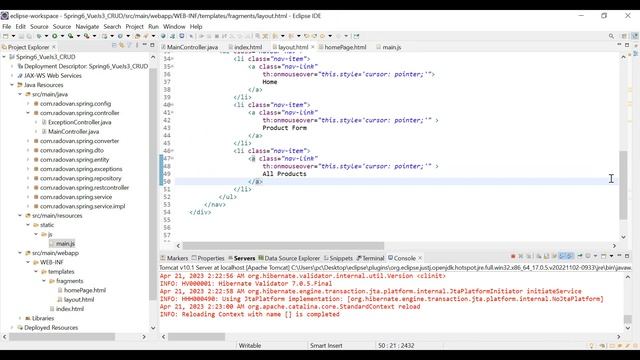Terminate server with red stop icon in Console
Viewport: 640px width, 360px height.
coord(513,256)
